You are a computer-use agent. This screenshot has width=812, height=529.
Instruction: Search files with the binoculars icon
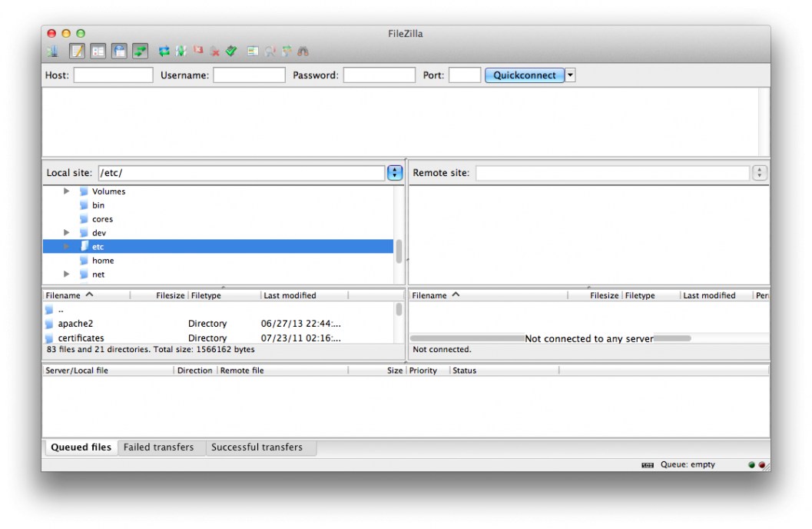point(303,51)
